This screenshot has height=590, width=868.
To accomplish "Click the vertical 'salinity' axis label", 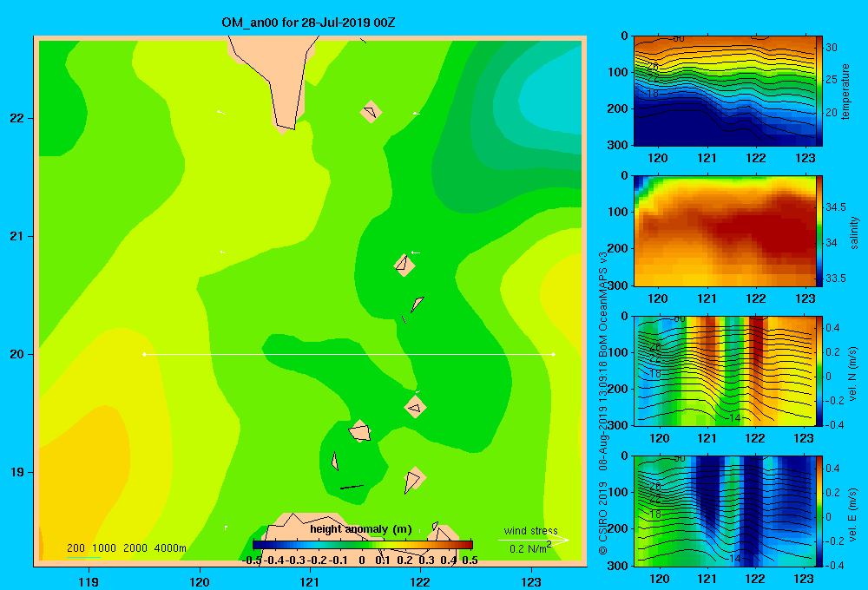I will pyautogui.click(x=854, y=233).
